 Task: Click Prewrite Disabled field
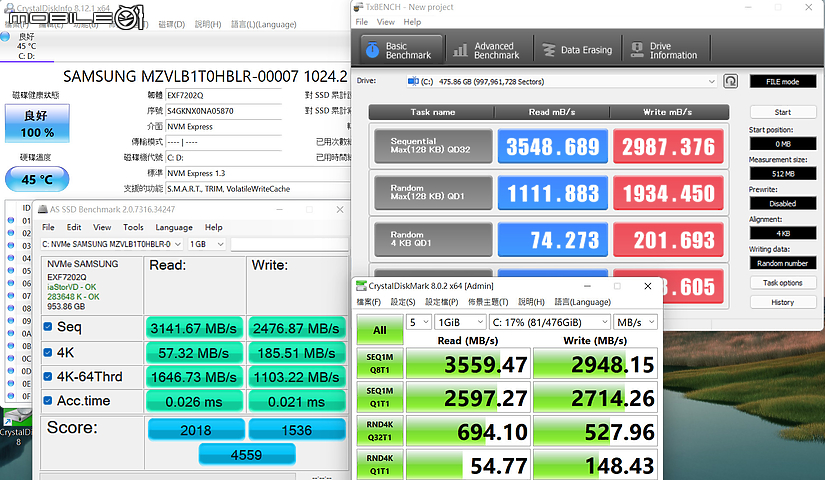[x=782, y=203]
